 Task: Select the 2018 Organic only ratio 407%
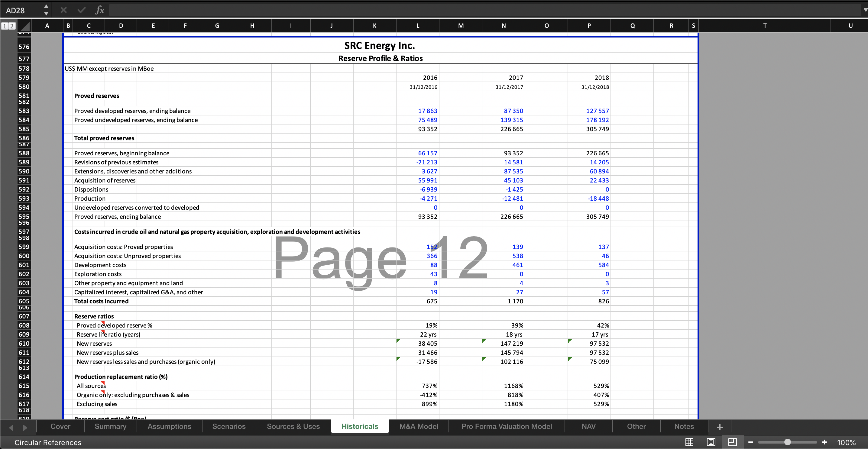tap(589, 395)
